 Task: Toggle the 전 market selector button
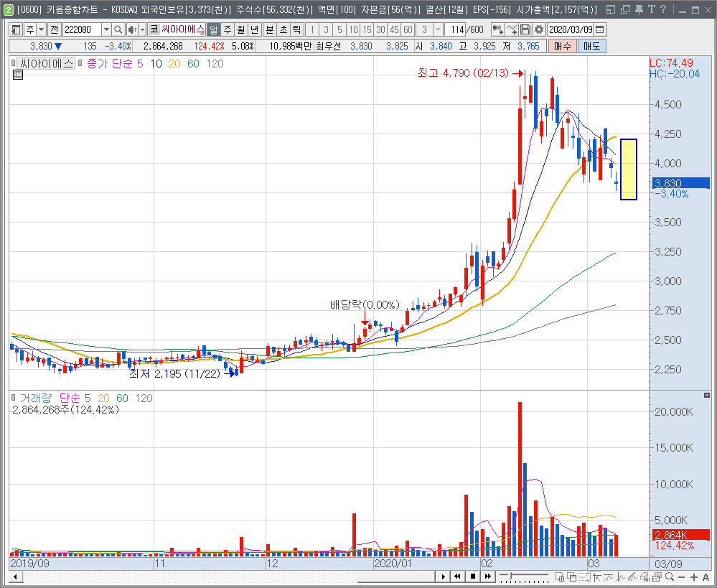[x=55, y=29]
